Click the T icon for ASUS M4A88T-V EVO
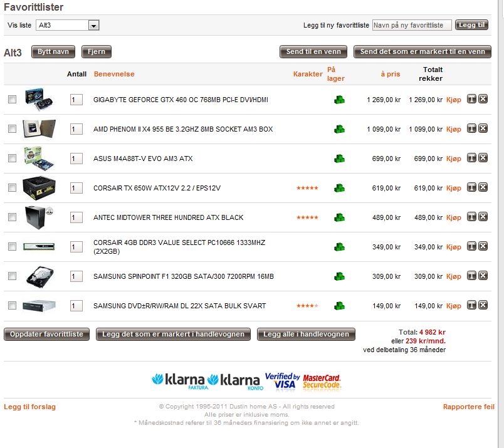504x448 pixels. click(x=471, y=158)
